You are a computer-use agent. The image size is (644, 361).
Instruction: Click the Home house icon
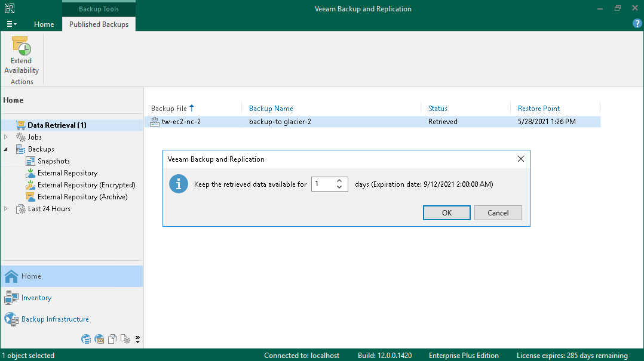[11, 276]
